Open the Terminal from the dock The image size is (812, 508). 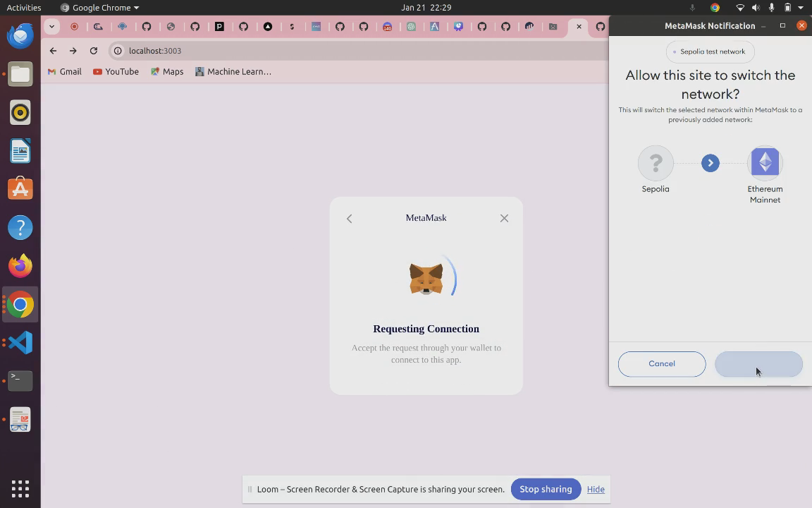click(x=20, y=381)
